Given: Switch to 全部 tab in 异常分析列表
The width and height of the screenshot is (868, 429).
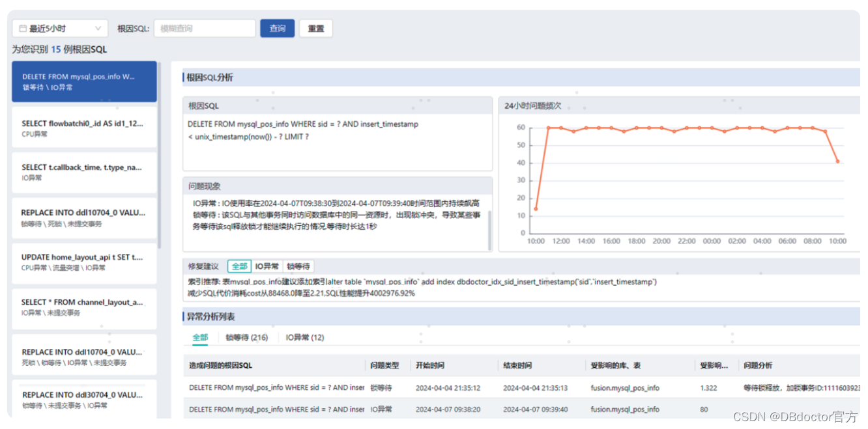Looking at the screenshot, I should coord(200,337).
